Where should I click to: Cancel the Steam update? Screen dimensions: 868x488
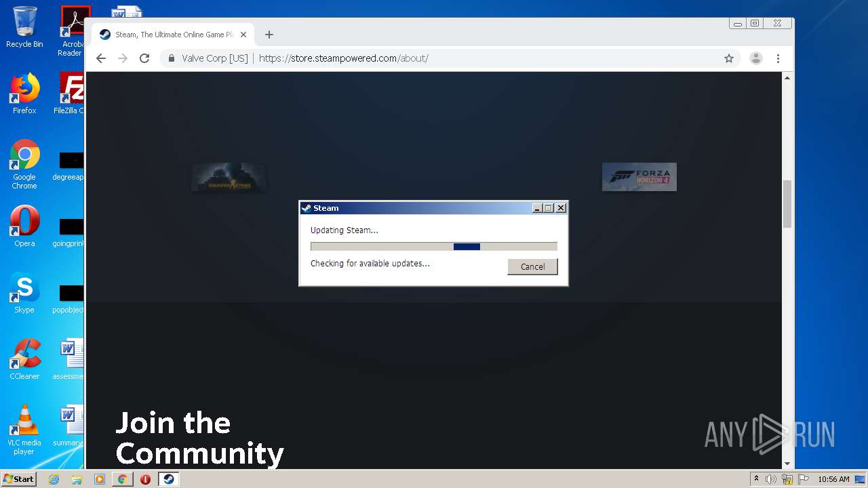[532, 266]
